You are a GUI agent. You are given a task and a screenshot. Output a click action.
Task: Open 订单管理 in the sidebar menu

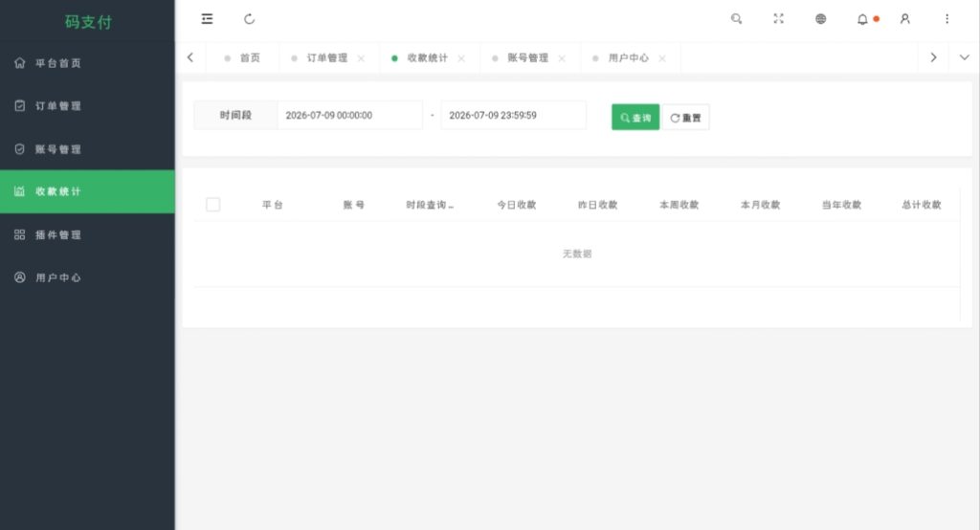coord(87,105)
